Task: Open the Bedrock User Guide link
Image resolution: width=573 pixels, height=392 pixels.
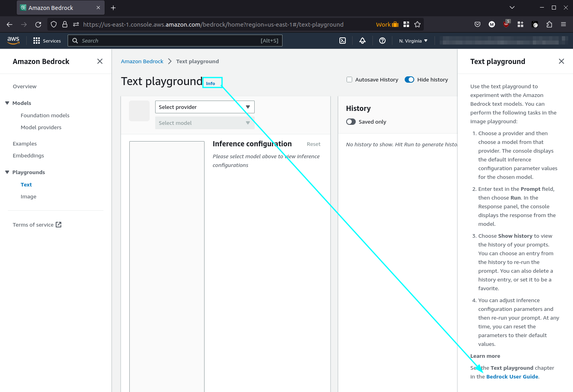Action: (512, 376)
